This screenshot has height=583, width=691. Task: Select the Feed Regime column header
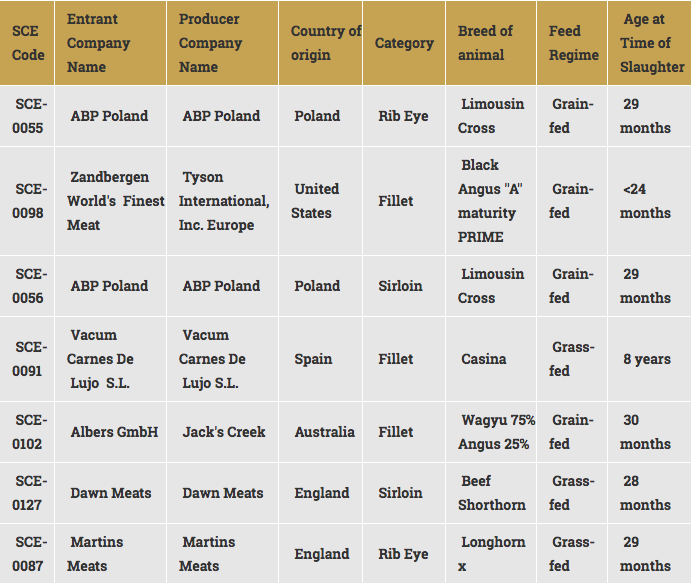pyautogui.click(x=574, y=43)
